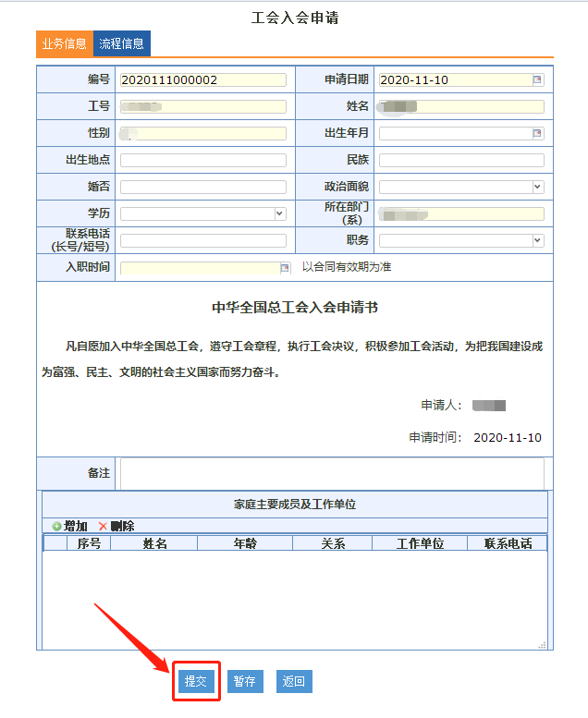Viewport: 588px width, 718px height.
Task: Click into the 备注 text area
Action: coord(332,472)
